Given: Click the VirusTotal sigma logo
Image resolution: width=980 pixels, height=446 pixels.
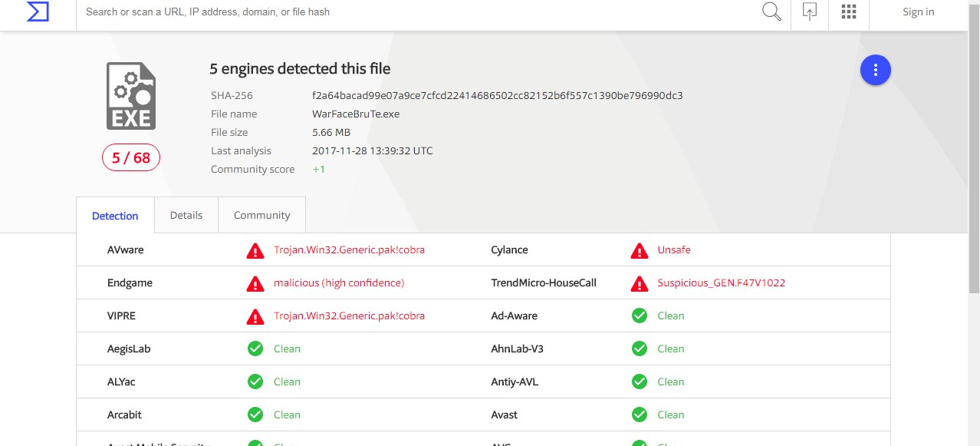Looking at the screenshot, I should coord(38,12).
